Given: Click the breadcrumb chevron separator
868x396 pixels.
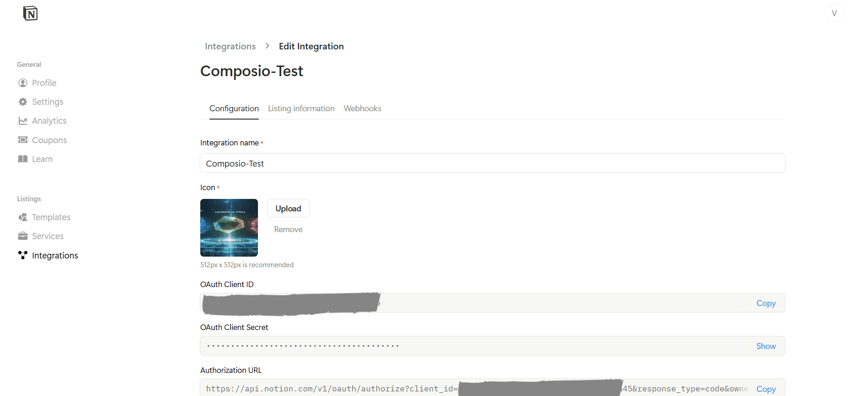Looking at the screenshot, I should click(x=267, y=46).
